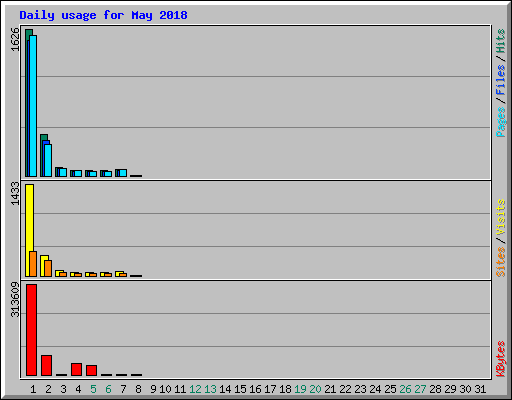The width and height of the screenshot is (512, 400).
Task: Click green day label 5 on the x-axis
Action: click(x=93, y=389)
